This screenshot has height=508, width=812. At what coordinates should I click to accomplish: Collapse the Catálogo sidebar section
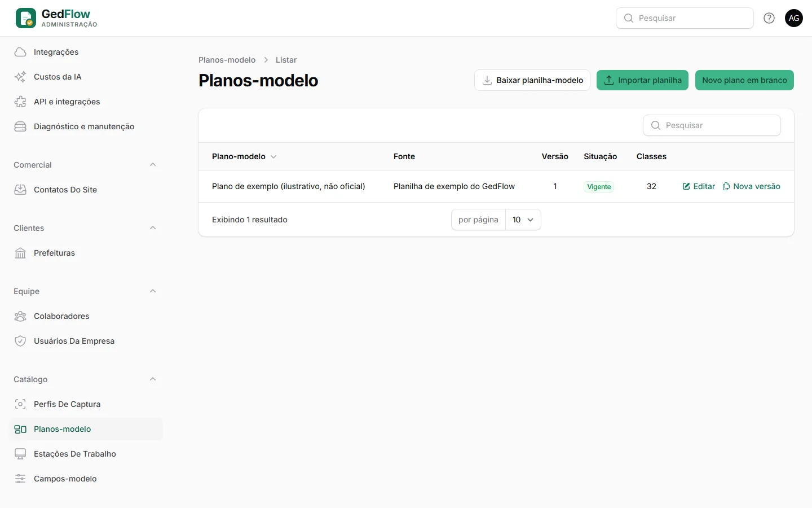[x=153, y=379]
